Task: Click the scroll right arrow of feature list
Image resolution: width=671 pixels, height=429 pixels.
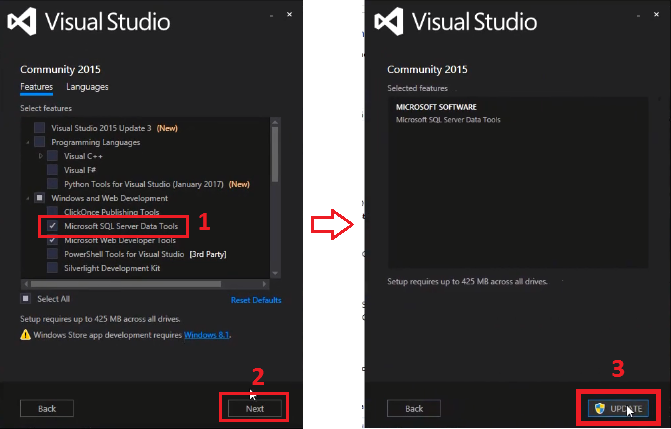Action: pos(264,284)
